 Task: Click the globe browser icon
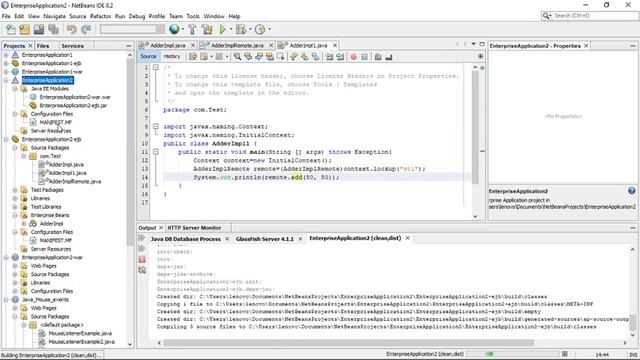[174, 29]
